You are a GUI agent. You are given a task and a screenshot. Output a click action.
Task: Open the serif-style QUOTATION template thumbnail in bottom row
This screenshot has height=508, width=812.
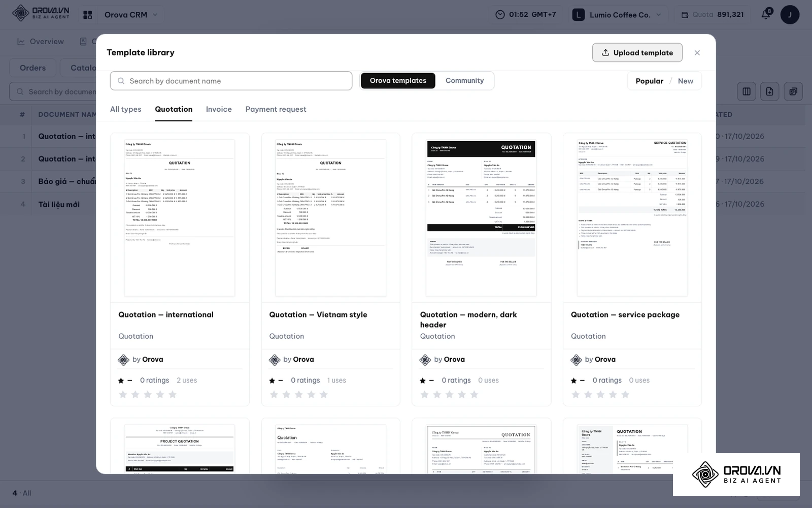481,449
